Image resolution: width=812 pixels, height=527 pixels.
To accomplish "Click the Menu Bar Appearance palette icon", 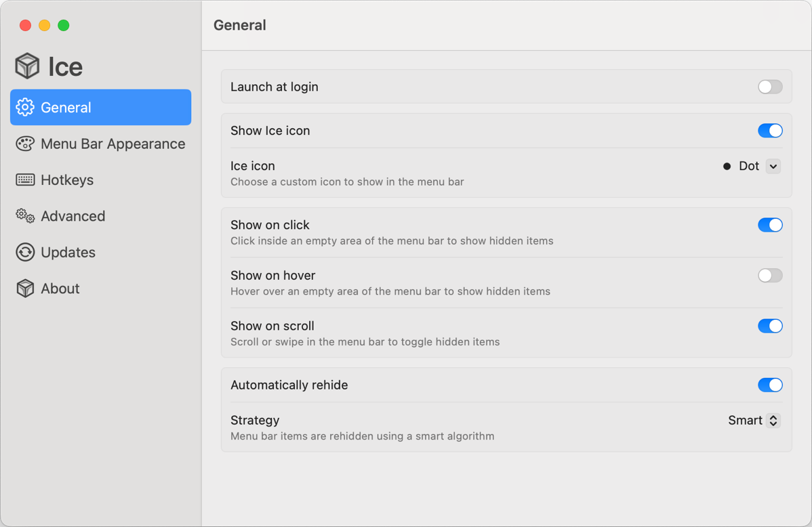I will pyautogui.click(x=25, y=144).
